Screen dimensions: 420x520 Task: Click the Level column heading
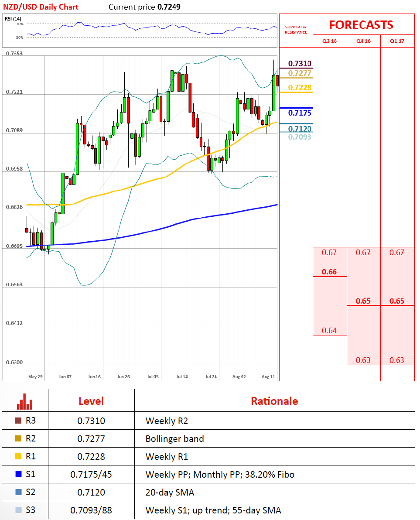pyautogui.click(x=91, y=401)
